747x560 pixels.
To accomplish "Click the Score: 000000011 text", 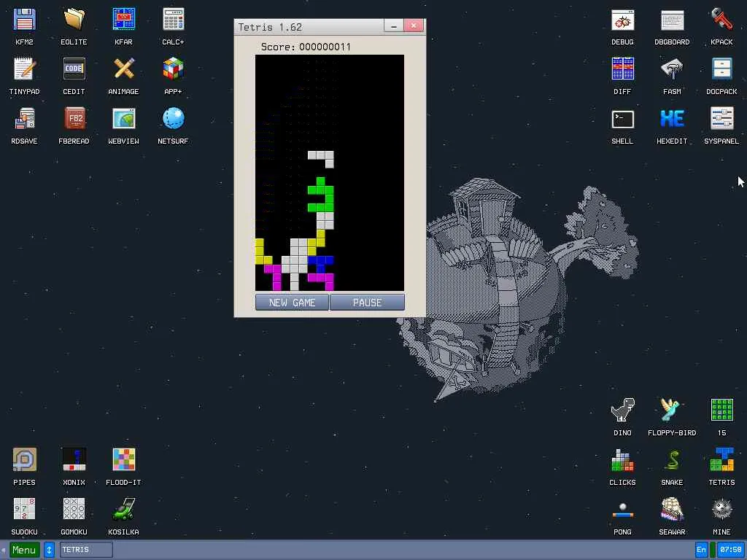I will [x=306, y=47].
